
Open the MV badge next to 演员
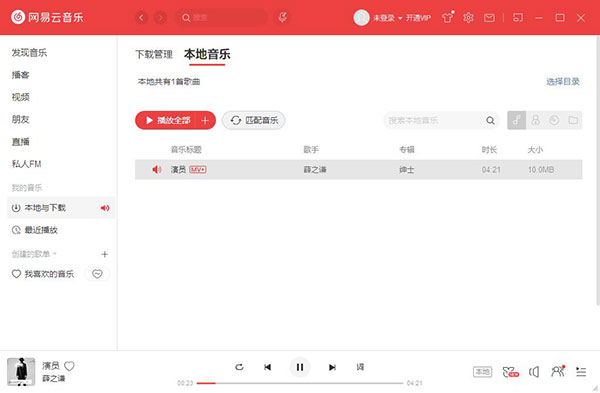pos(198,170)
